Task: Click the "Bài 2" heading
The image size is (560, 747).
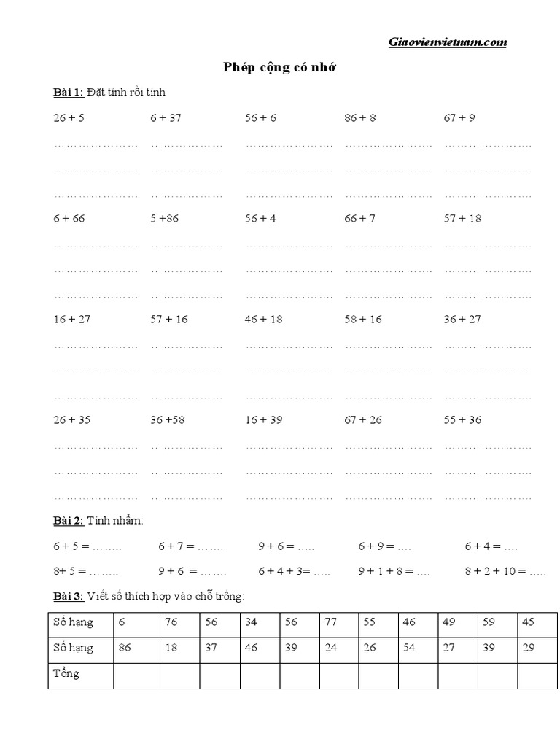Action: tap(69, 521)
